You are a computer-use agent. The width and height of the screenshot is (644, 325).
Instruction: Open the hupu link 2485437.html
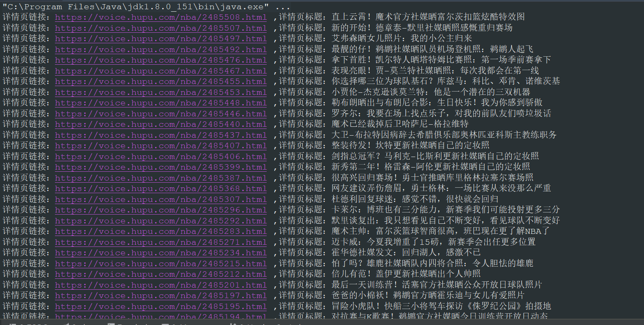pos(161,135)
